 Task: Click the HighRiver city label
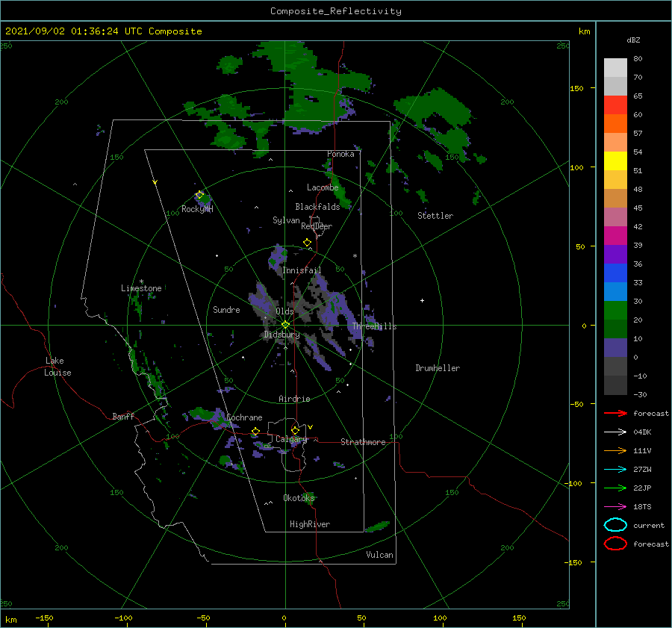click(x=310, y=524)
